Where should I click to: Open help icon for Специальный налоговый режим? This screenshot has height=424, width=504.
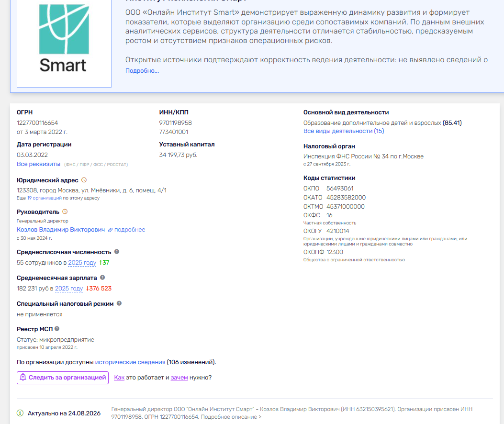(119, 303)
